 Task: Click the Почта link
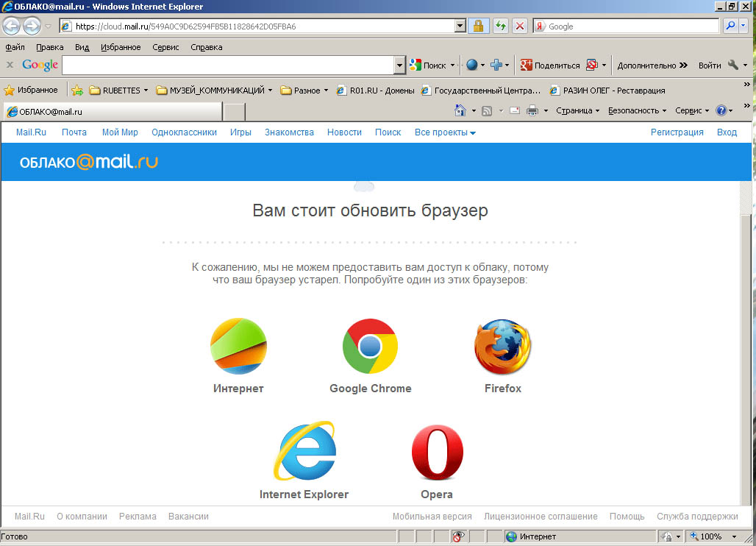[74, 132]
